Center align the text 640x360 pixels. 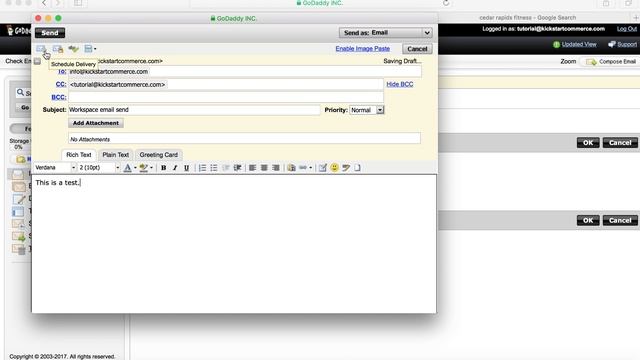click(x=264, y=168)
